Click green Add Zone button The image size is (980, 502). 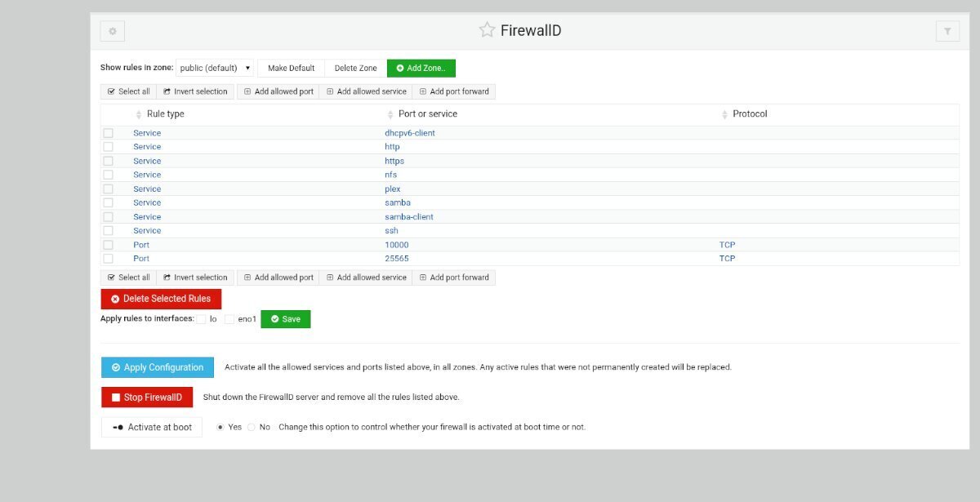click(x=421, y=68)
